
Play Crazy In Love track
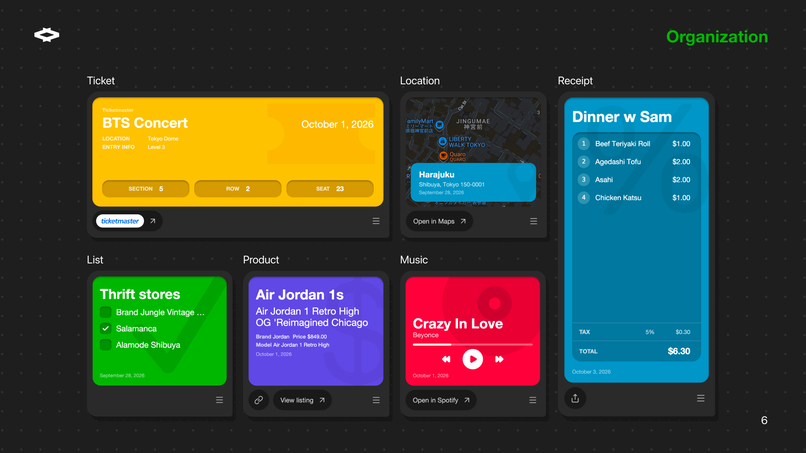472,359
